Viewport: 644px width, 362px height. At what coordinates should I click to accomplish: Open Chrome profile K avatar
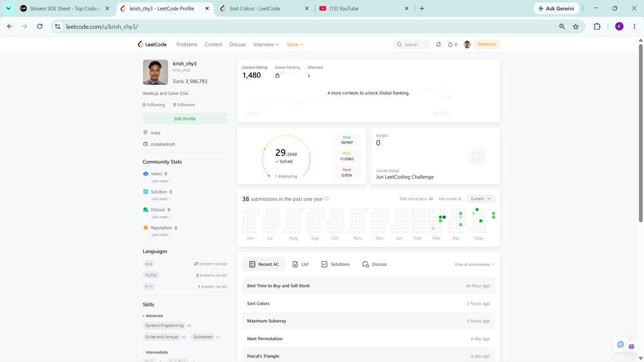619,26
